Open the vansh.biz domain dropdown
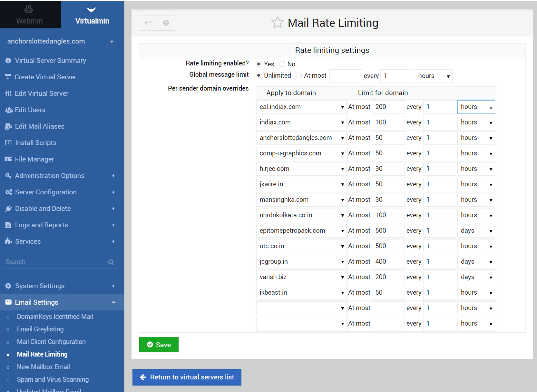The image size is (537, 392). tap(301, 277)
